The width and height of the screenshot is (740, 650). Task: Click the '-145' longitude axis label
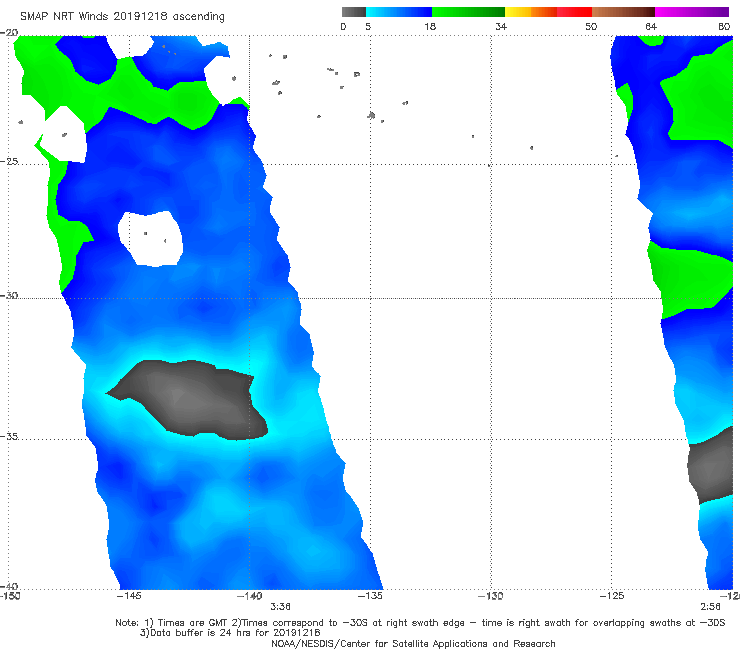point(129,596)
